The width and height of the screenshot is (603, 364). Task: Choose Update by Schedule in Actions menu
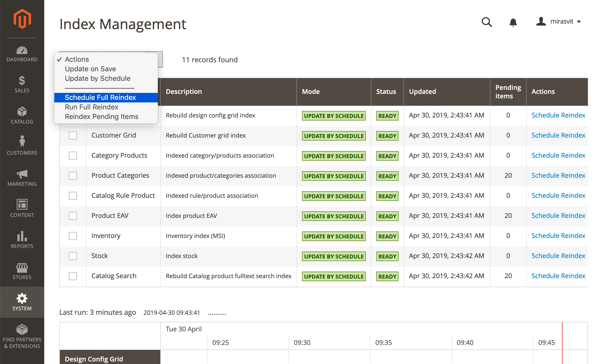click(97, 78)
